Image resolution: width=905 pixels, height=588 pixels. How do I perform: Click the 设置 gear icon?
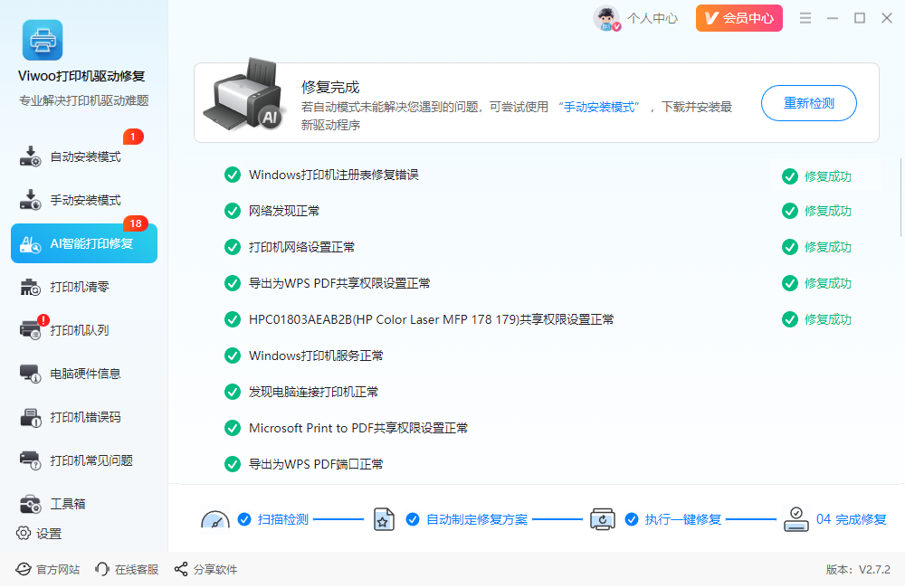(24, 533)
